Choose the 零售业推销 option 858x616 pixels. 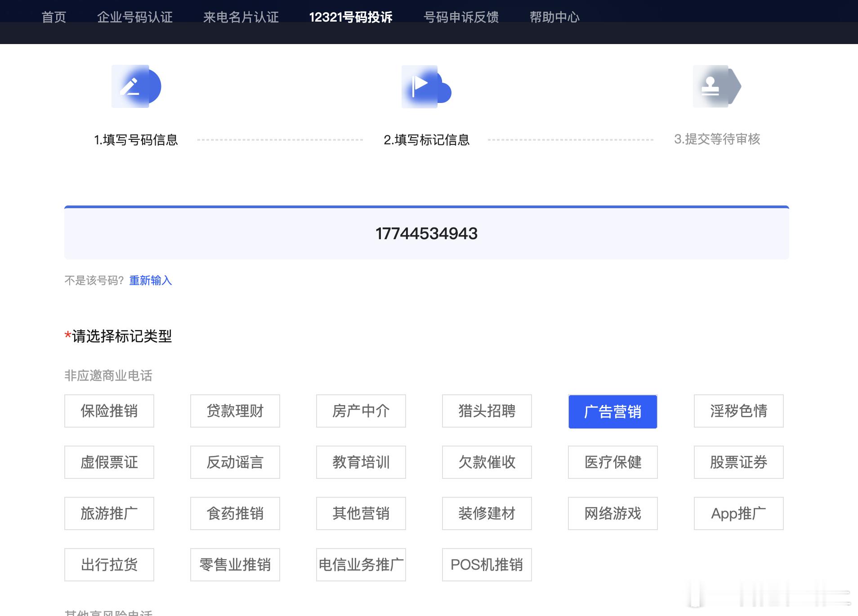click(235, 565)
